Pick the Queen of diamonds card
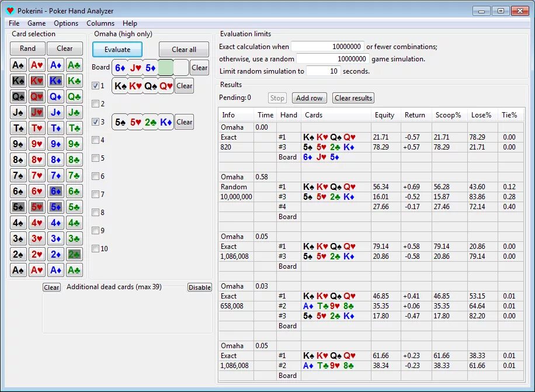 point(55,96)
